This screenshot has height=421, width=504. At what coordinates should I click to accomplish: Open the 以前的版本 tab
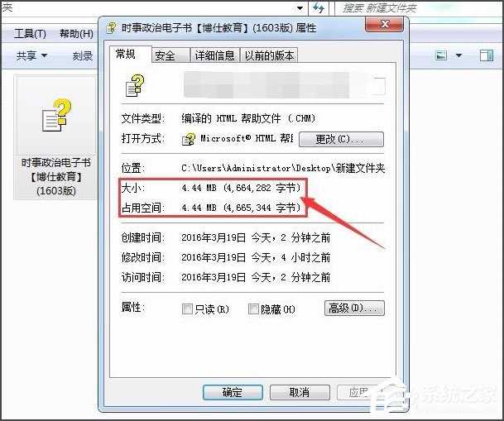(x=269, y=55)
